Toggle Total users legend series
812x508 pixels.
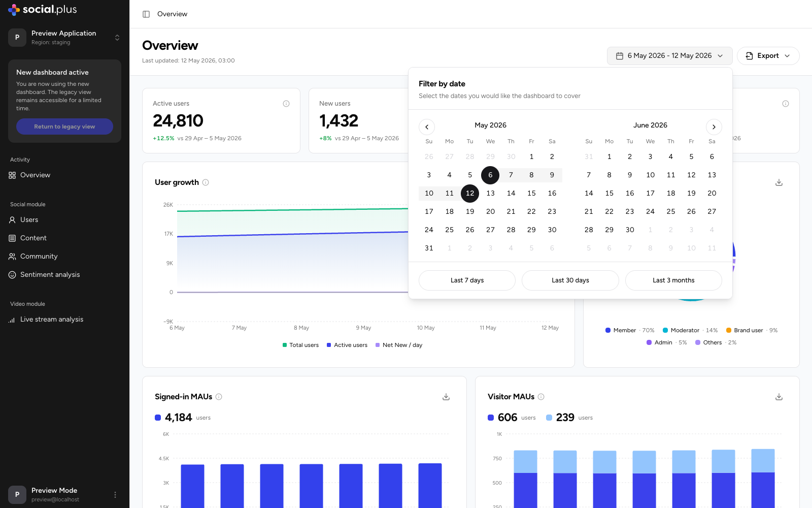300,345
